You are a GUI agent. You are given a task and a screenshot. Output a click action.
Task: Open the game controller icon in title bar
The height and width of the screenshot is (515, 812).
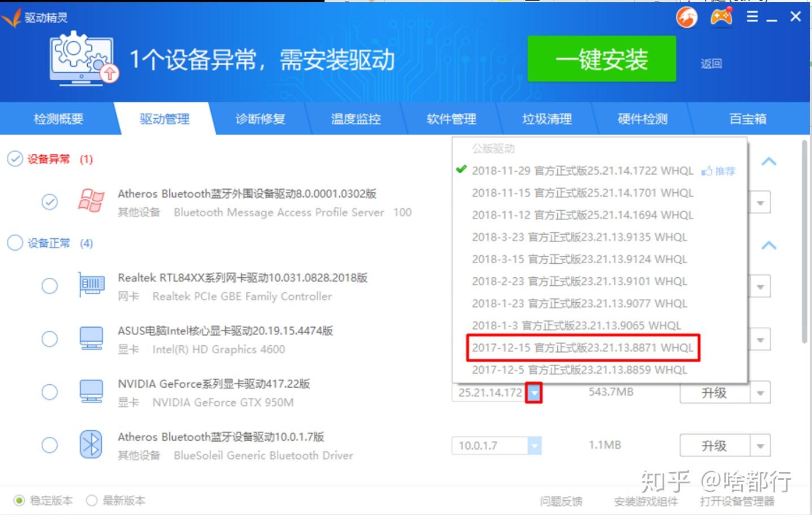coord(721,17)
